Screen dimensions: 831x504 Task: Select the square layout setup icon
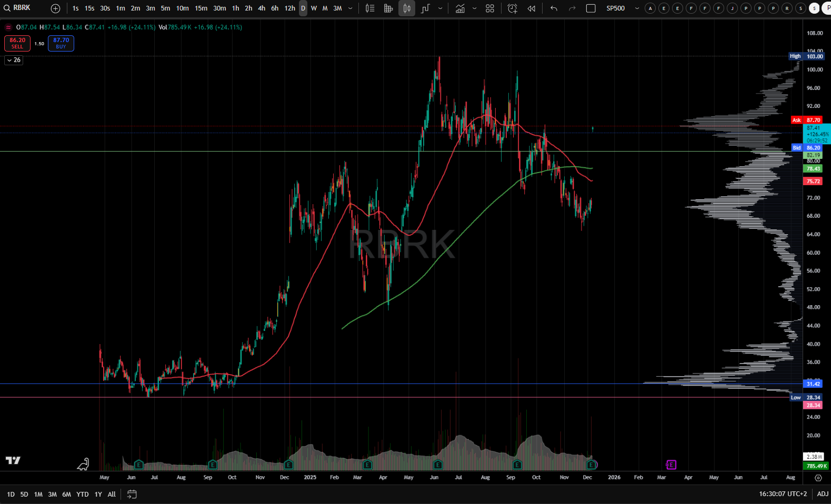591,8
